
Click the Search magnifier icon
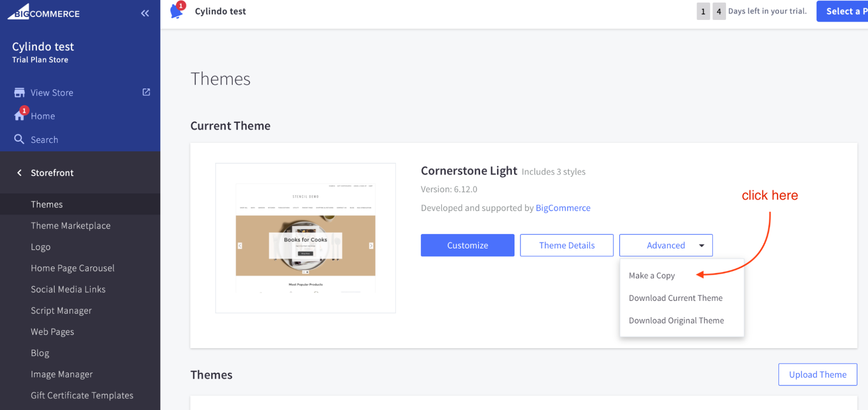[19, 139]
